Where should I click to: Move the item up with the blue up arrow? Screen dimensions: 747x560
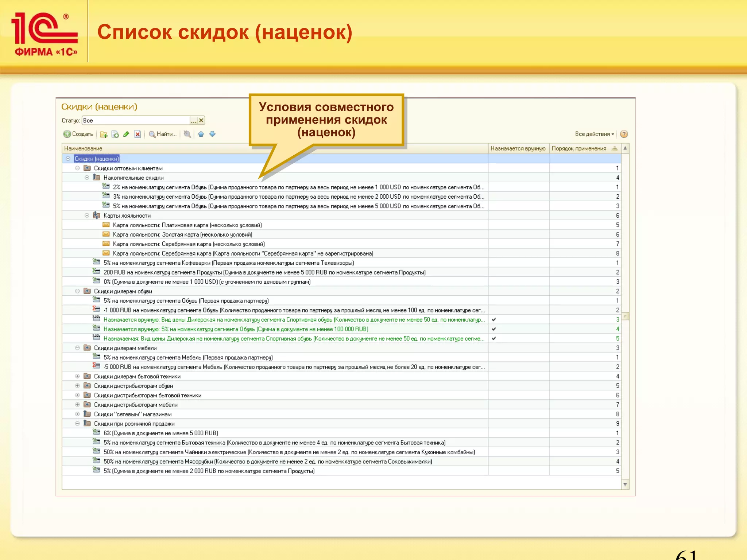tap(201, 134)
